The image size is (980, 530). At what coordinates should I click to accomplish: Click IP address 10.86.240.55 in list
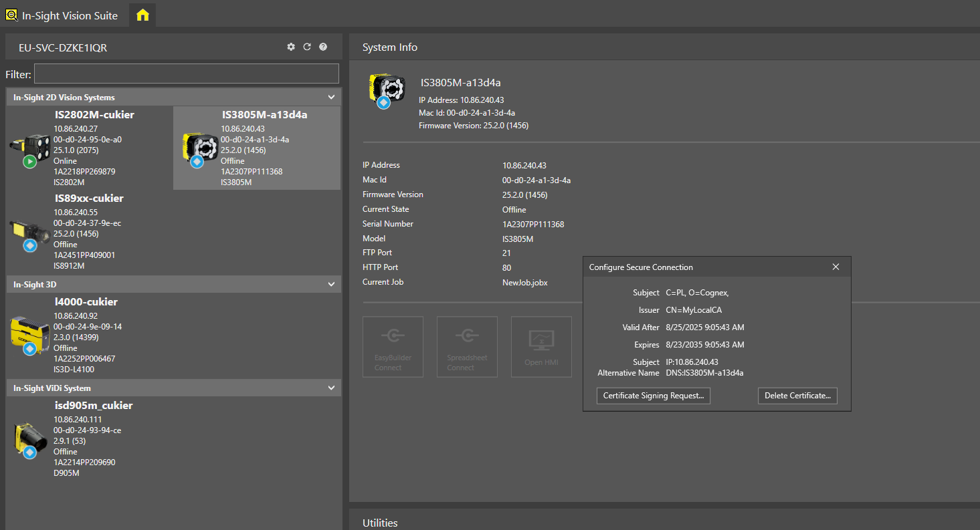(x=76, y=213)
